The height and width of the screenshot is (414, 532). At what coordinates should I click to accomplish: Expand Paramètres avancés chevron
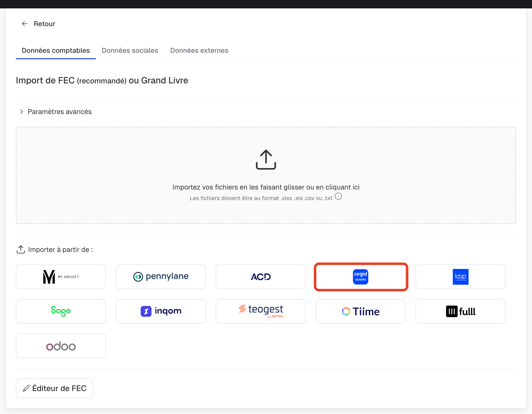click(x=22, y=112)
